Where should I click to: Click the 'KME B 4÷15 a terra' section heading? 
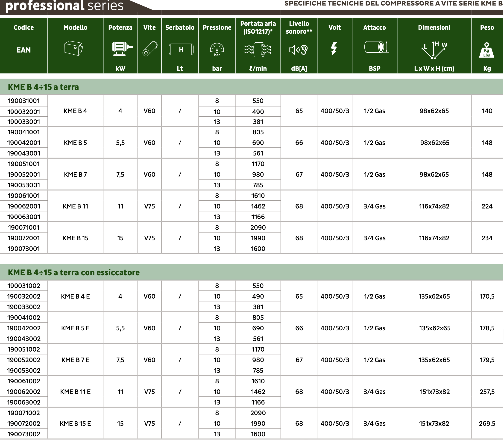pos(43,87)
